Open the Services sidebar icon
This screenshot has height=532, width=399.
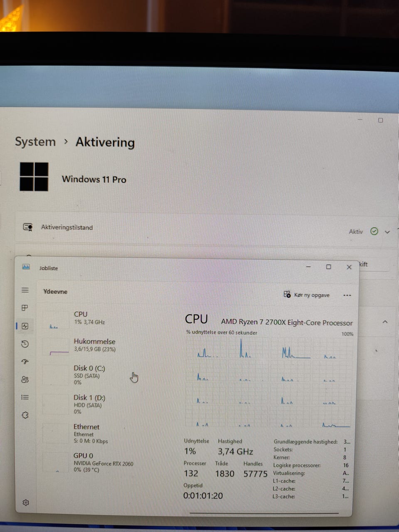pyautogui.click(x=25, y=415)
